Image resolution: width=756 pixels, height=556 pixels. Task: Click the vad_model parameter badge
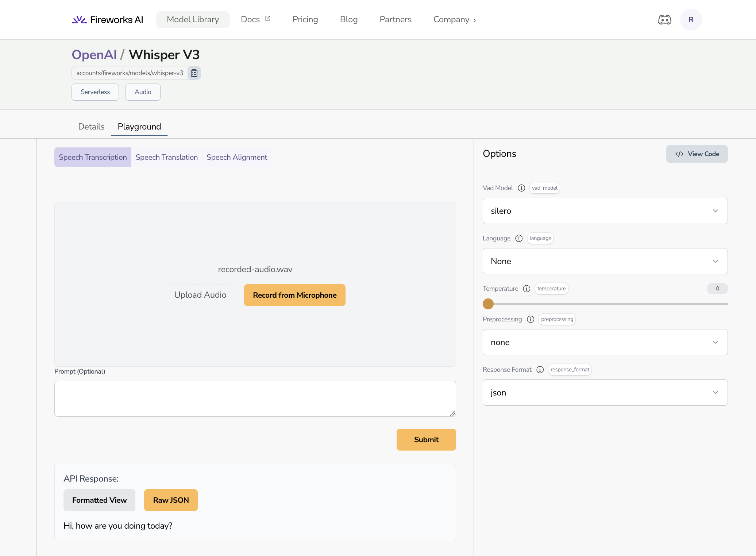pyautogui.click(x=544, y=188)
